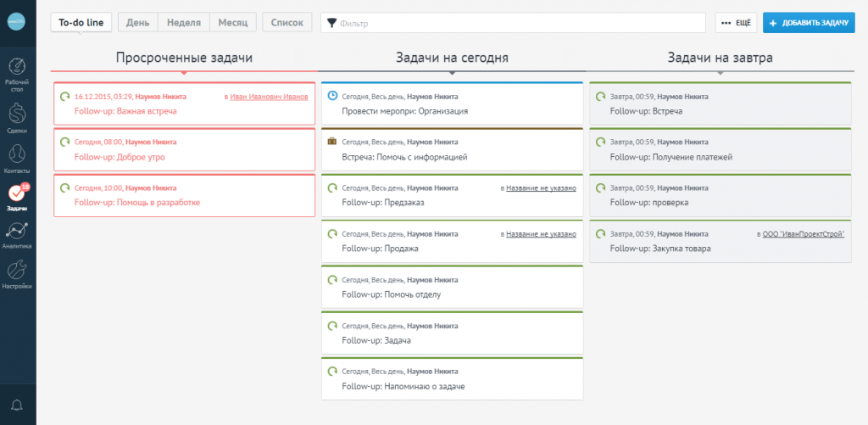Screen dimensions: 868x425
Task: Switch to the День view
Action: (x=138, y=23)
